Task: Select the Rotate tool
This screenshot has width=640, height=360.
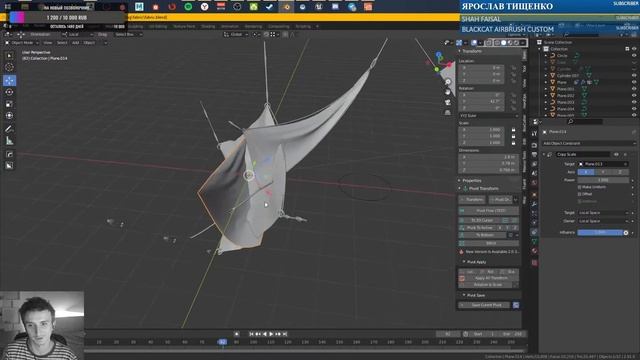Action: coord(9,92)
